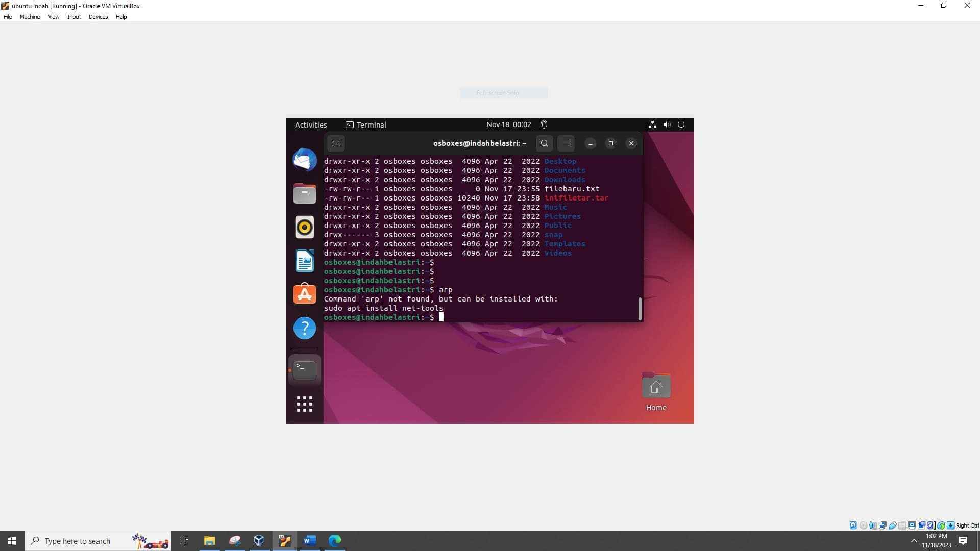This screenshot has height=551, width=980.
Task: Show Applications grid in Ubuntu dock
Action: [305, 404]
